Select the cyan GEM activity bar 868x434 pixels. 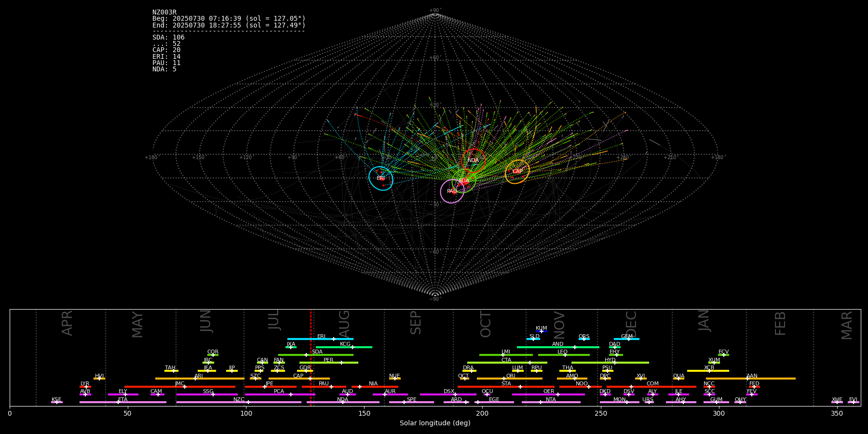pos(626,339)
